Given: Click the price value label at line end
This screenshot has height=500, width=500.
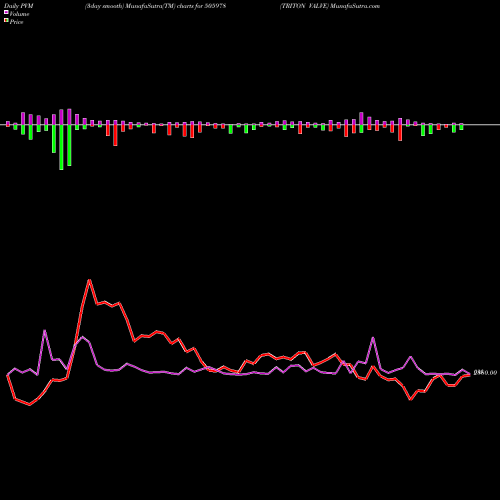Looking at the screenshot, I should coord(485,373).
